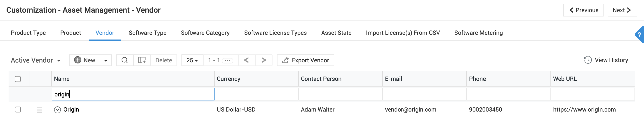Open the New button dropdown arrow
The height and width of the screenshot is (126, 644).
click(106, 60)
